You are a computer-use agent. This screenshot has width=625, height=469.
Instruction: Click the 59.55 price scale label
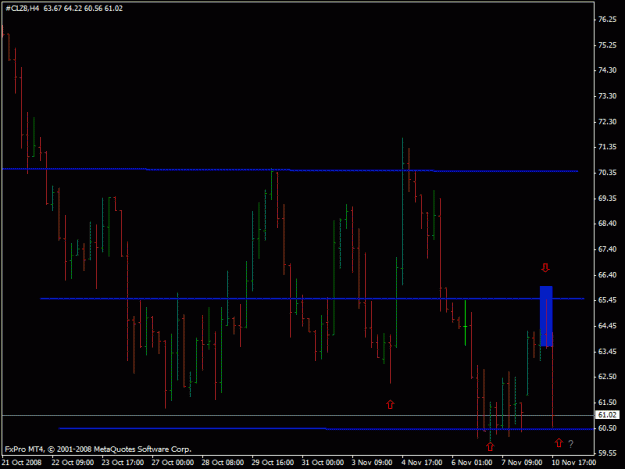click(607, 453)
